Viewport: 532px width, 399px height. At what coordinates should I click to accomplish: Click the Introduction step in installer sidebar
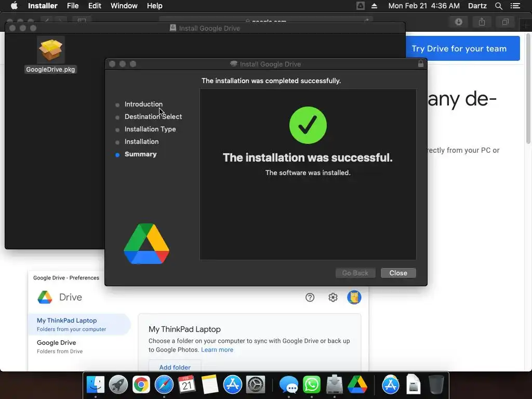[x=143, y=104]
